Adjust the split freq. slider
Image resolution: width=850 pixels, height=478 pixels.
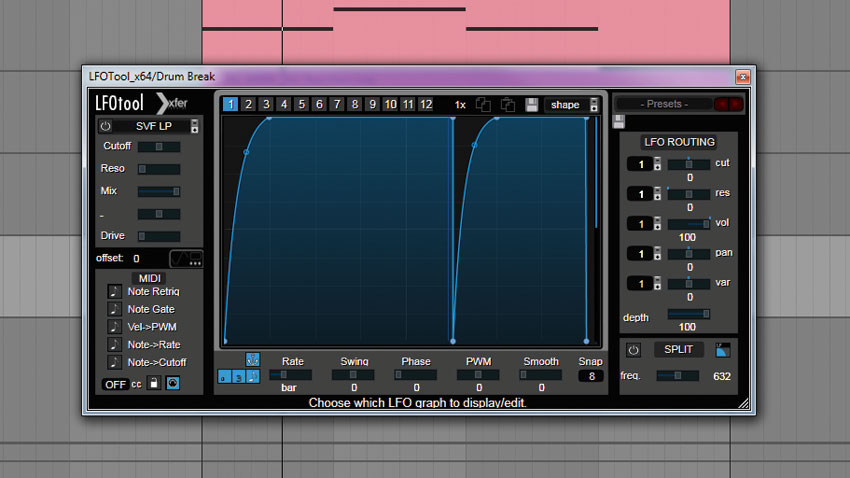(x=678, y=376)
